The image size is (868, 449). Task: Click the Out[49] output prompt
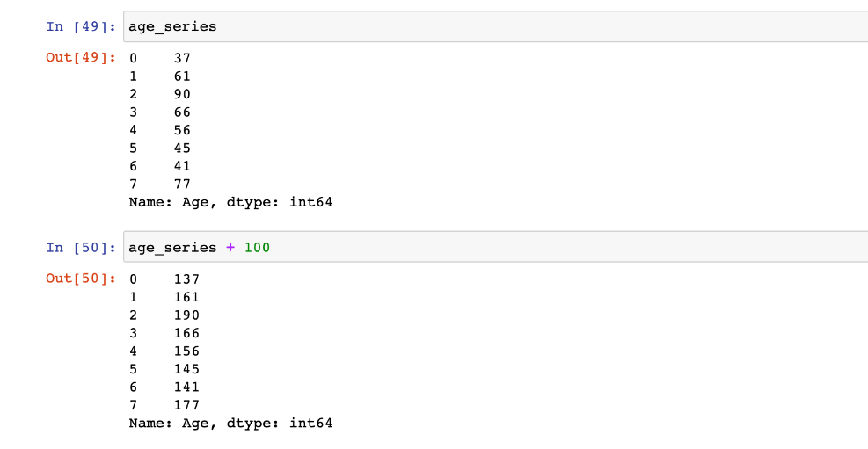click(x=82, y=57)
